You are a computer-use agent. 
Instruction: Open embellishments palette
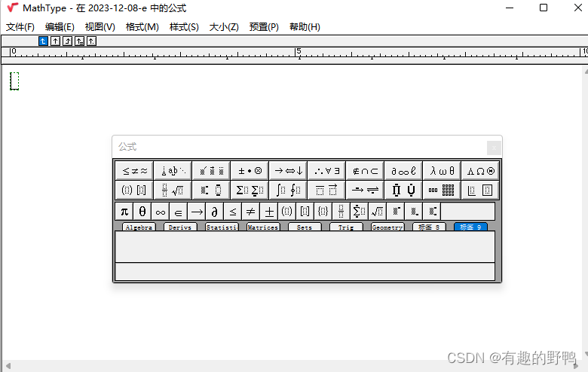(211, 171)
